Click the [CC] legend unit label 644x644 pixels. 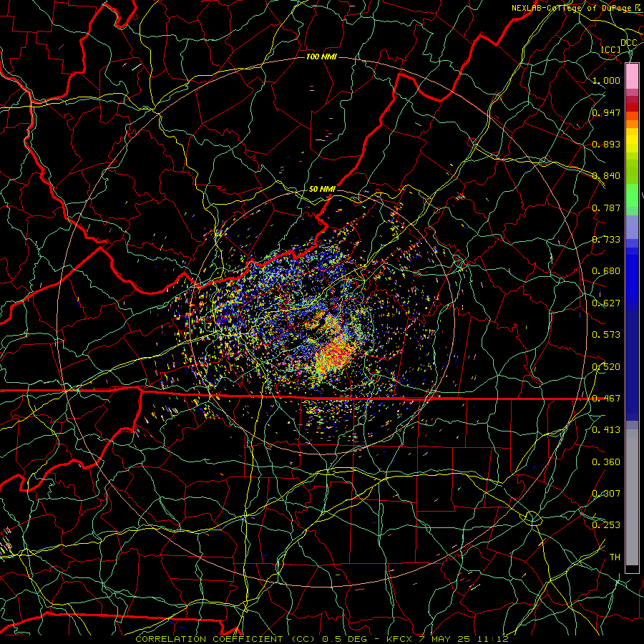tap(611, 49)
